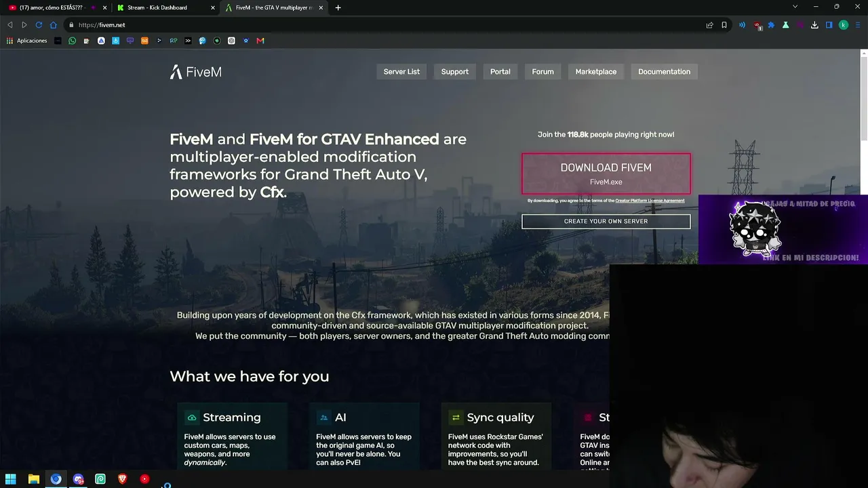Open the WhatsApp bookmark icon
The height and width of the screenshot is (488, 868).
(73, 41)
